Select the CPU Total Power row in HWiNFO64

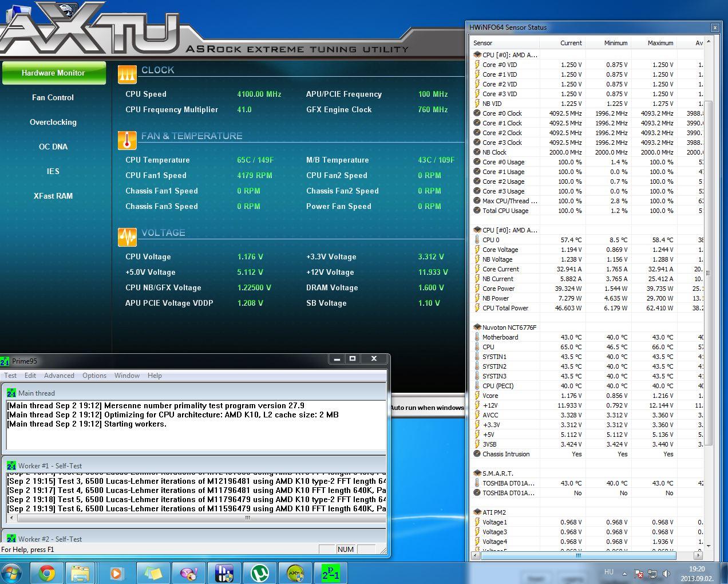[587, 308]
